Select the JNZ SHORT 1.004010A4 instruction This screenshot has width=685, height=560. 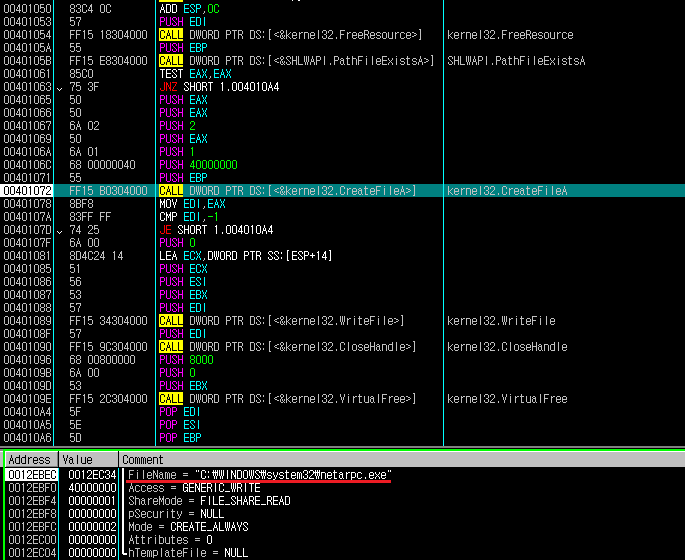click(219, 87)
